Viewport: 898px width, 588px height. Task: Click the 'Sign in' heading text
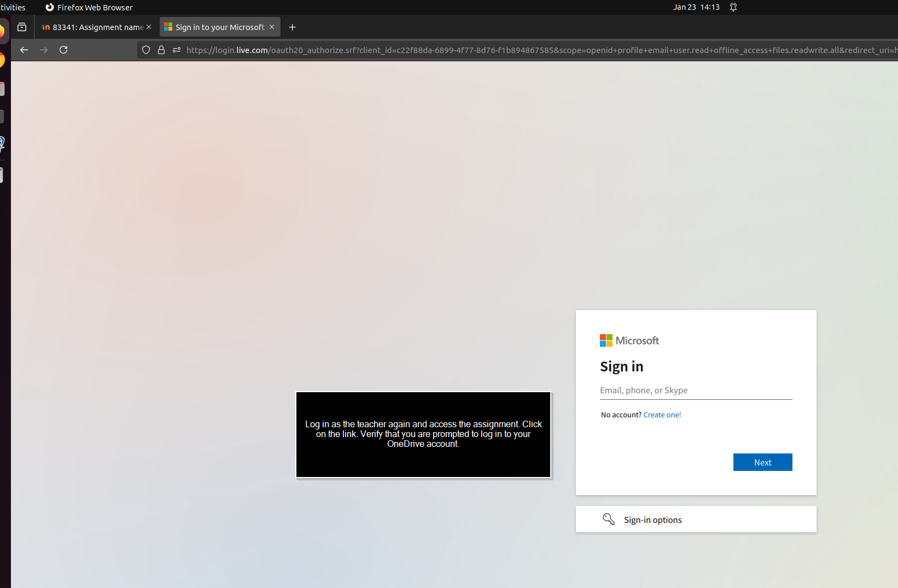coord(622,366)
